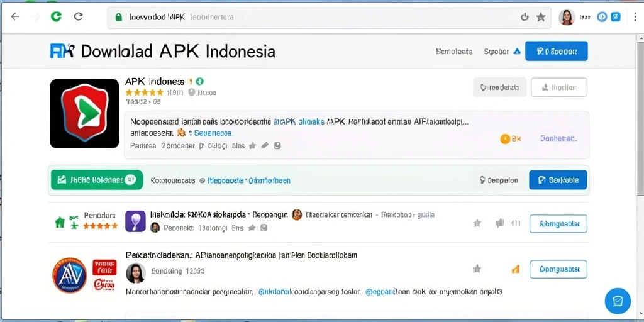Image resolution: width=644 pixels, height=322 pixels.
Task: Click the gray star in first list row's right side
Action: click(477, 223)
